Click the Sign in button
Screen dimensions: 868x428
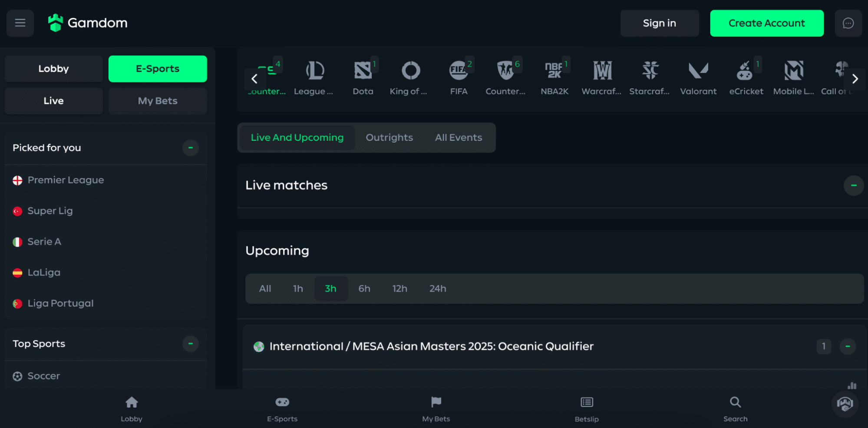[x=660, y=23]
